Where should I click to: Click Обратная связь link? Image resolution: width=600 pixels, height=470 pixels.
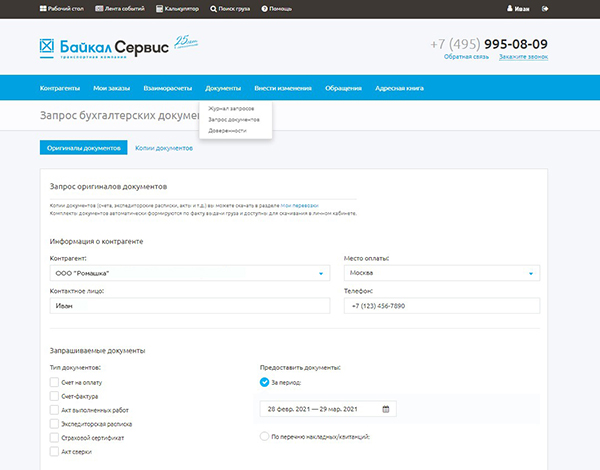tap(466, 57)
